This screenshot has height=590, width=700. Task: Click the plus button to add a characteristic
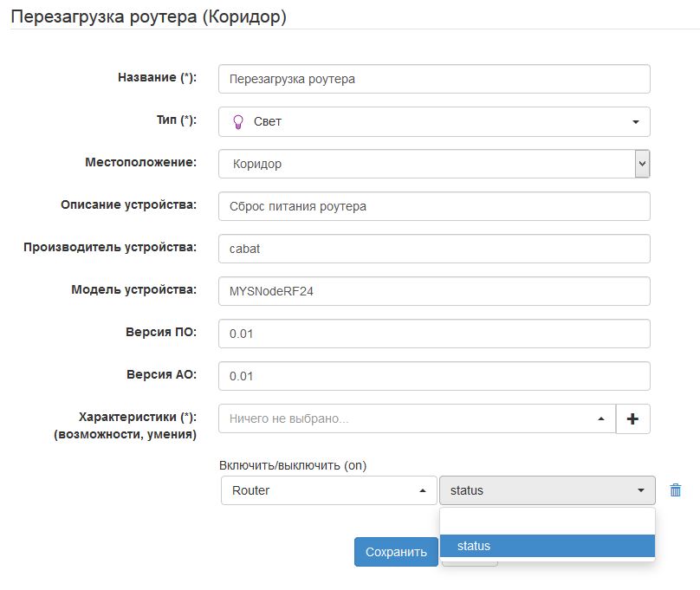click(x=632, y=418)
